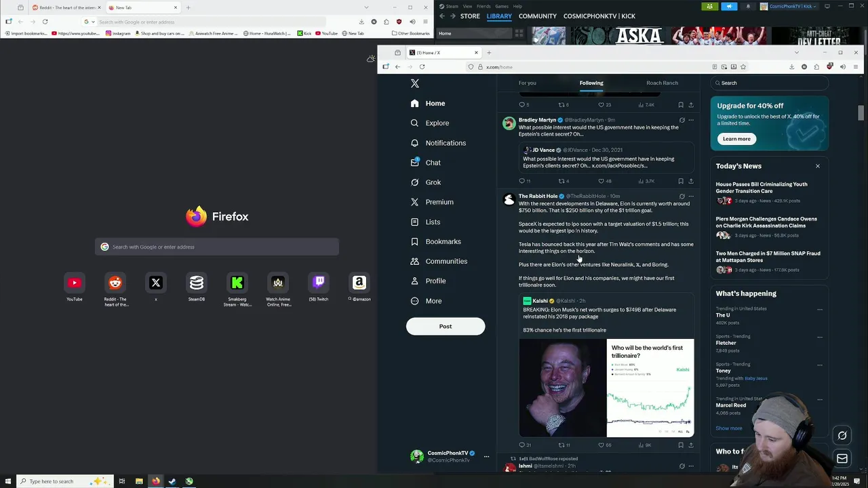
Task: Go to Home in X sidebar
Action: click(428, 104)
